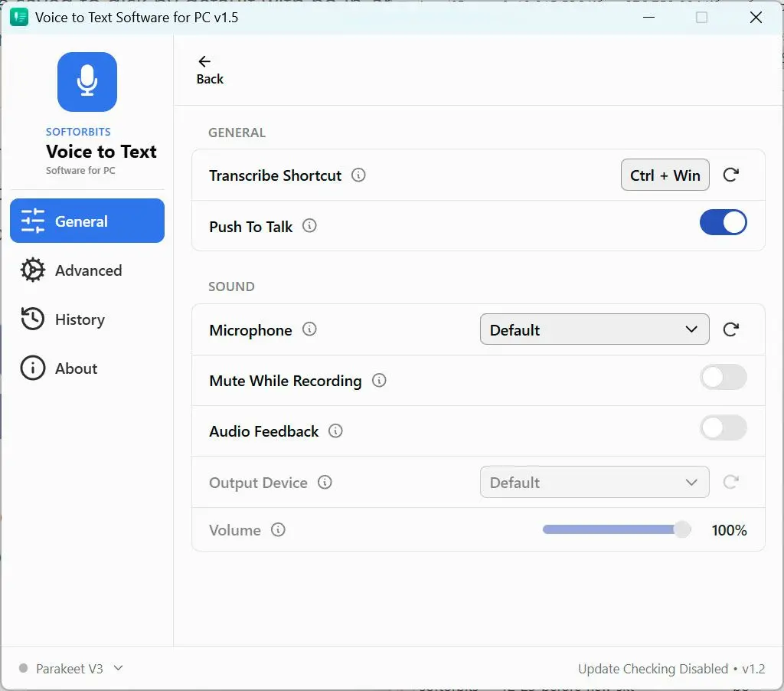Reset the Transcribe Shortcut to default
The height and width of the screenshot is (691, 784).
[730, 175]
